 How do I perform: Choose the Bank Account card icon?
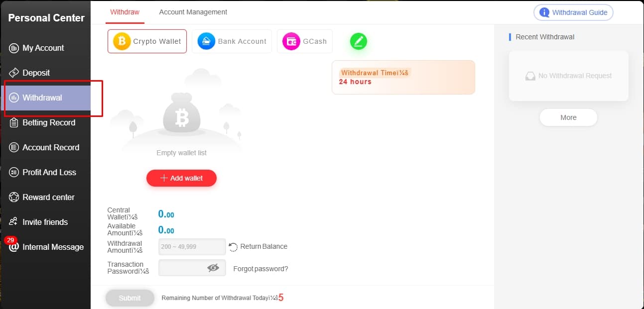tap(206, 41)
